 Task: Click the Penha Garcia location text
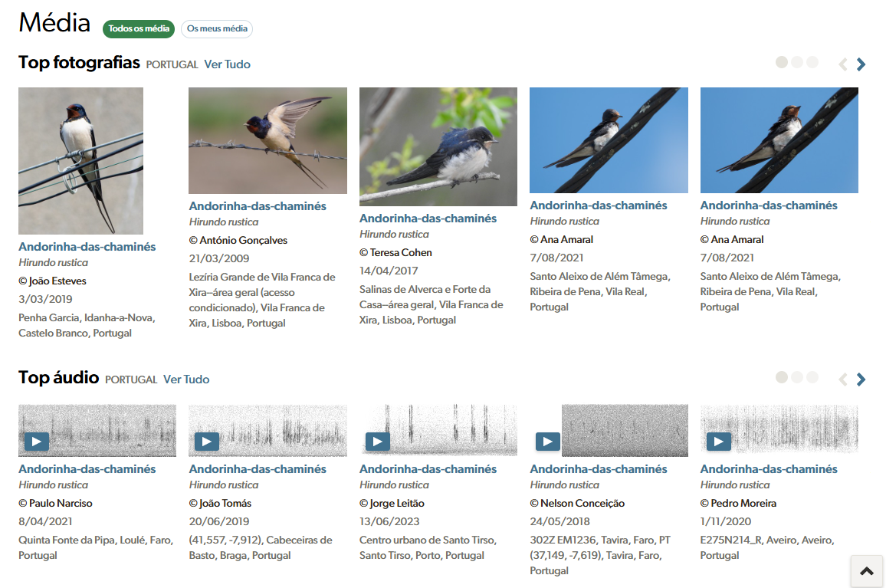87,326
